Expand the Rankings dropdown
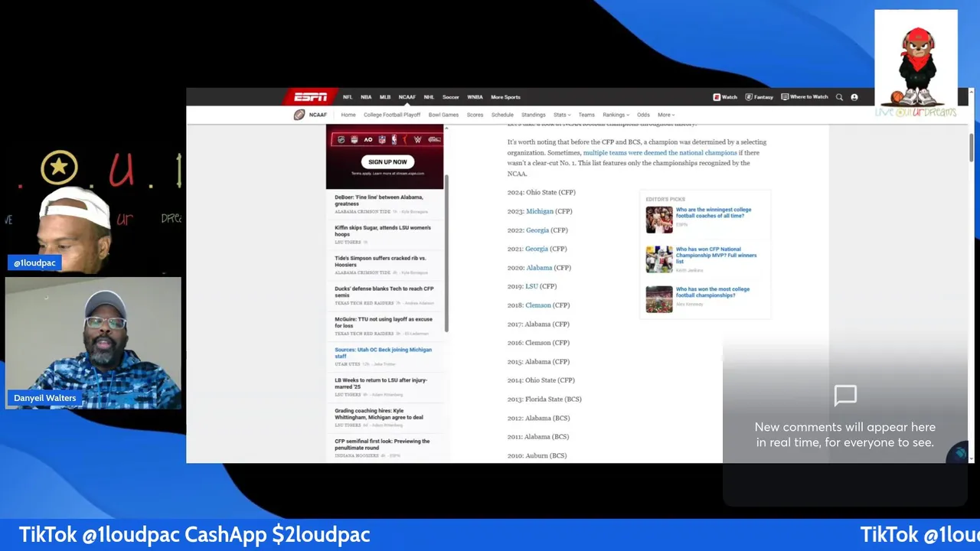This screenshot has height=551, width=980. [x=616, y=115]
